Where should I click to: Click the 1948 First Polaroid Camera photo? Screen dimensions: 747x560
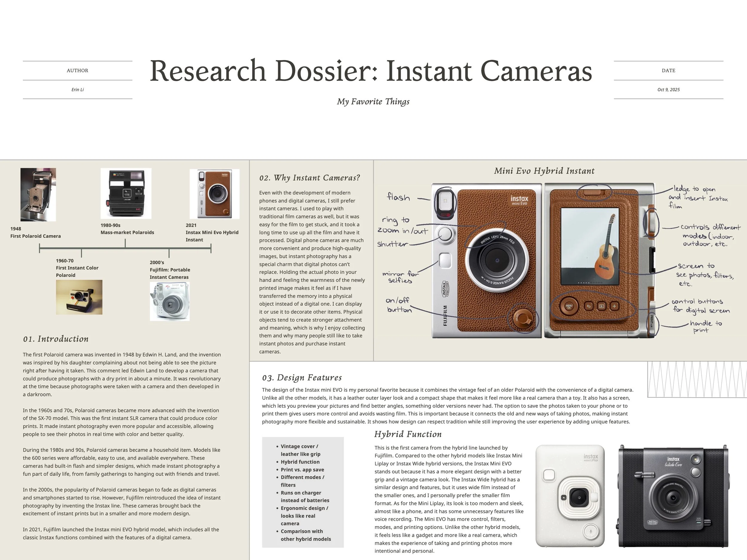[38, 195]
